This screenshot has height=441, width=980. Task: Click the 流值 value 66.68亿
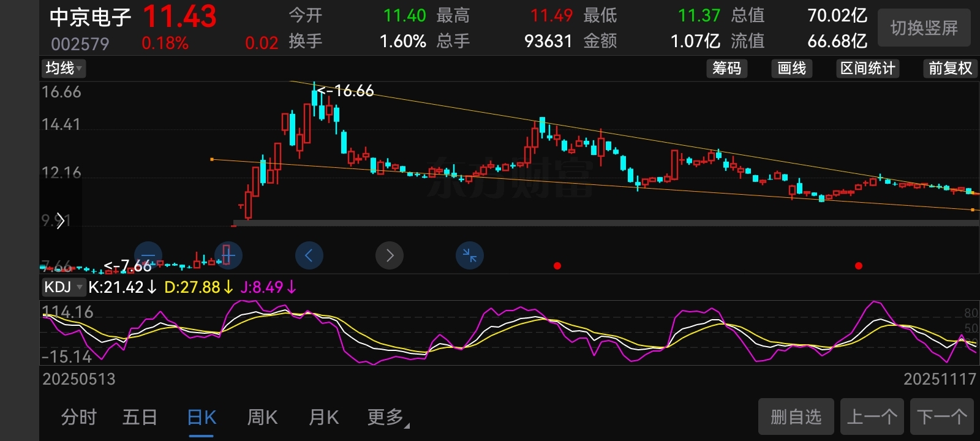[x=837, y=42]
